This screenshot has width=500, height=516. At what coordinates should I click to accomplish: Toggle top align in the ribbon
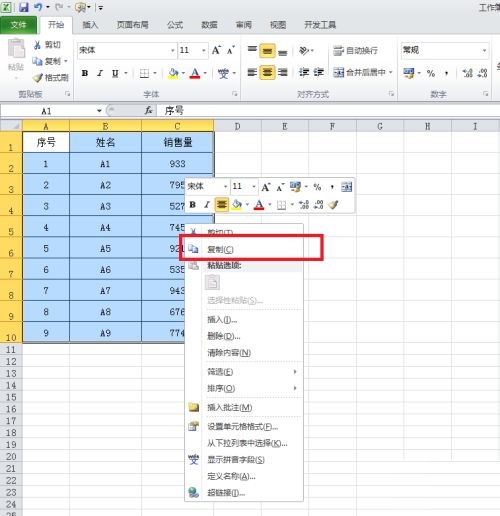[252, 50]
